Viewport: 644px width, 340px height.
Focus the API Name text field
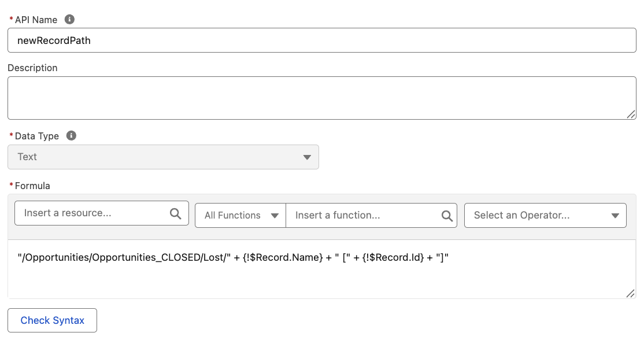[x=321, y=41]
